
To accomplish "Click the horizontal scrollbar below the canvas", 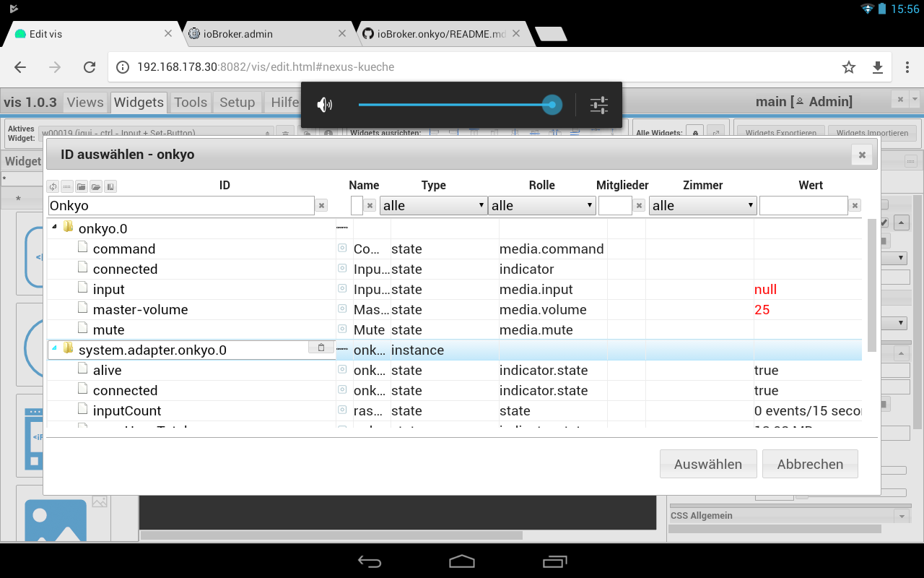I will (331, 535).
